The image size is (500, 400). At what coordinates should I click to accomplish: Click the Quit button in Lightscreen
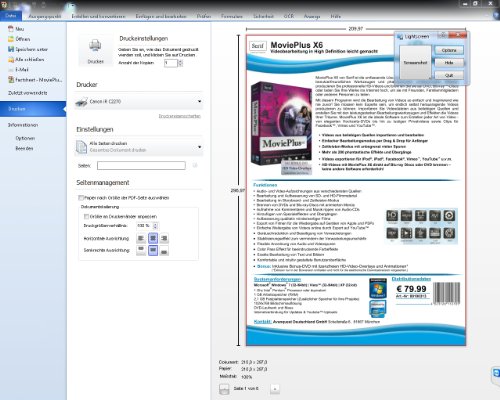[449, 75]
